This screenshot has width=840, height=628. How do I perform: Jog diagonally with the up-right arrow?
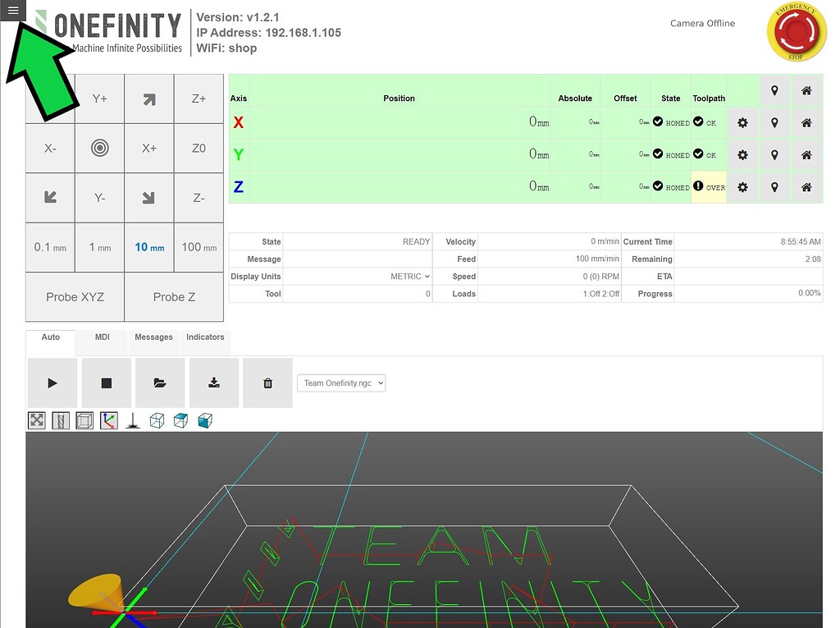coord(149,99)
